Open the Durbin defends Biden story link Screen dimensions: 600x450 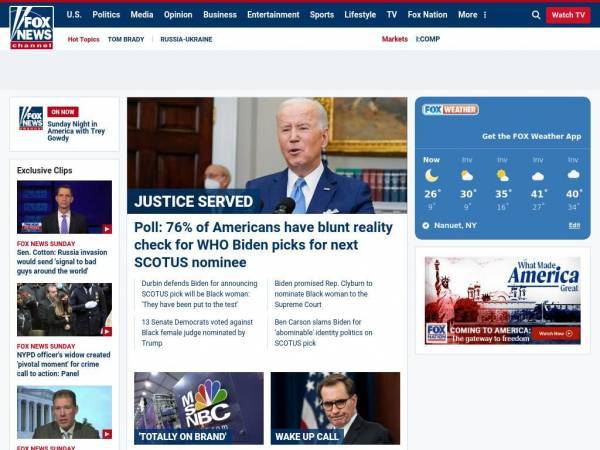pyautogui.click(x=199, y=294)
